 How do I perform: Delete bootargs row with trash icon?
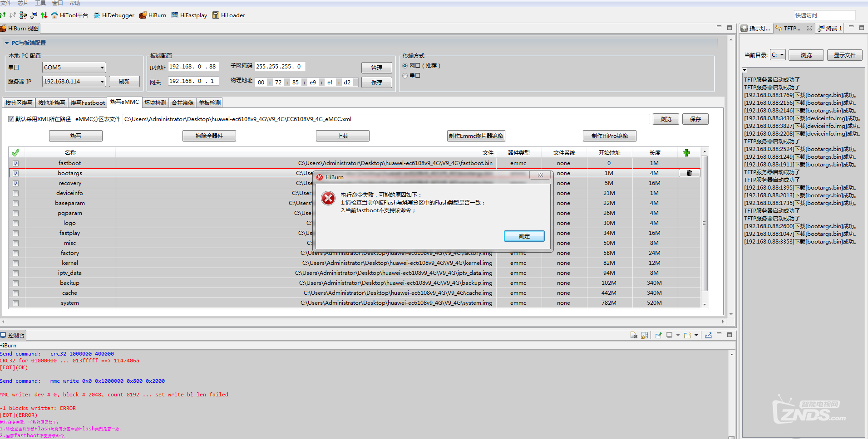pyautogui.click(x=689, y=173)
